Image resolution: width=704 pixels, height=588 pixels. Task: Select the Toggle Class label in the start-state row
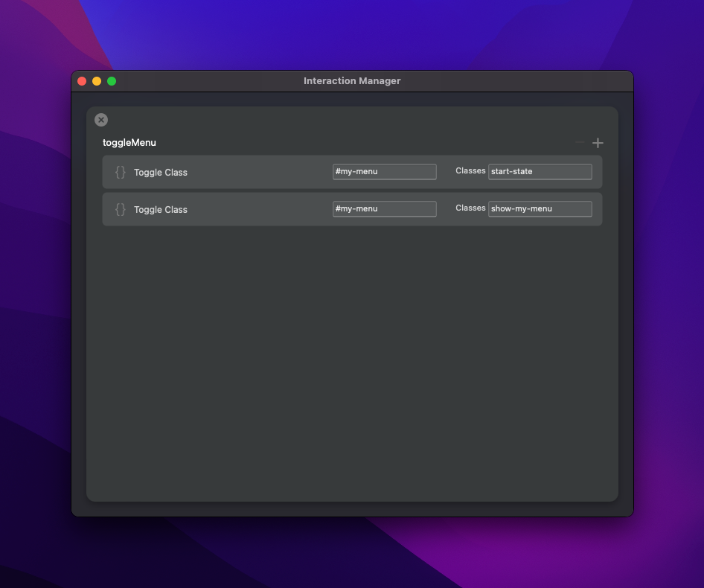(x=161, y=173)
